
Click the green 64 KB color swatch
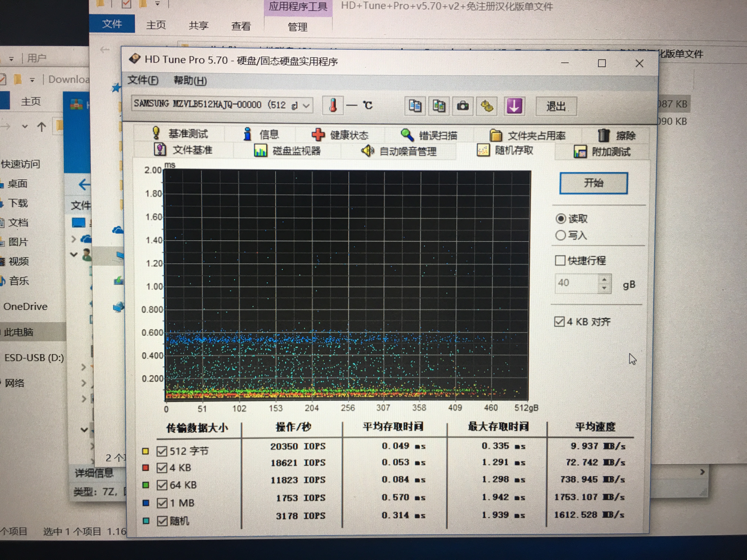click(146, 485)
